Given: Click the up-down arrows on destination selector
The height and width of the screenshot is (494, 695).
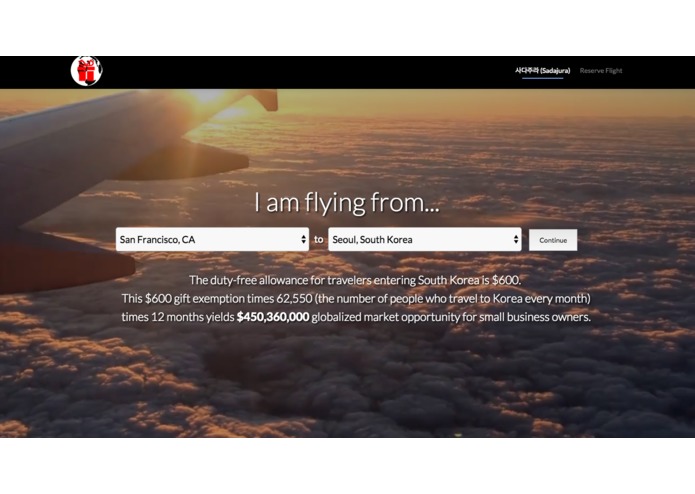Looking at the screenshot, I should click(x=516, y=239).
